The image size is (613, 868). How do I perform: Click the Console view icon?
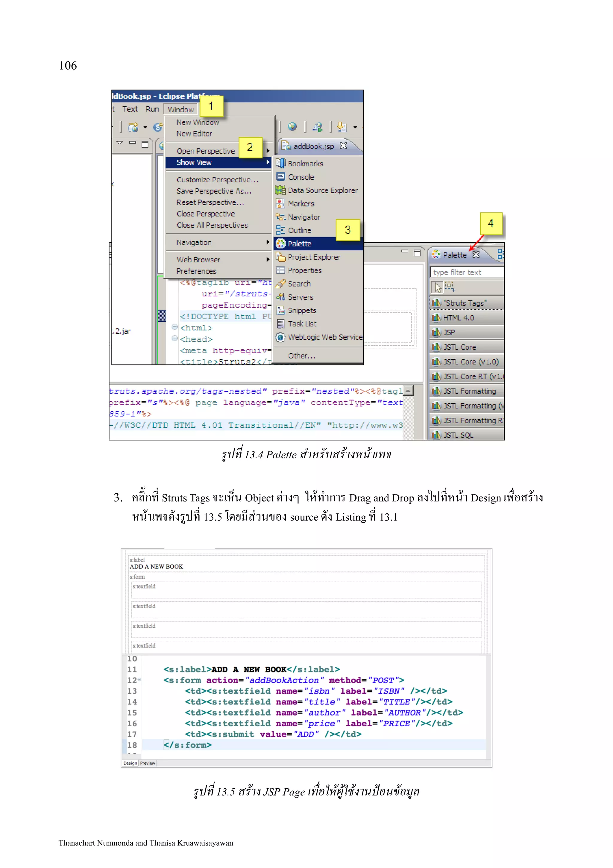pos(280,177)
